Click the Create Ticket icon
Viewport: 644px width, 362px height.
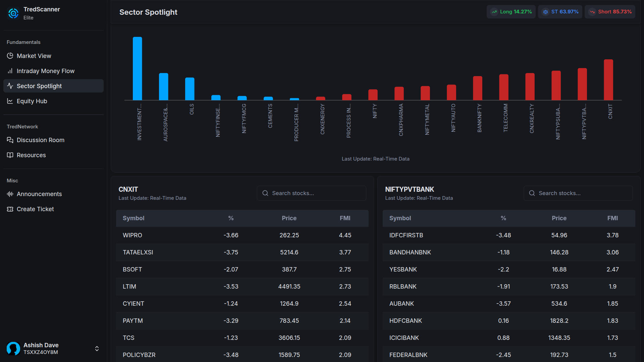point(10,209)
